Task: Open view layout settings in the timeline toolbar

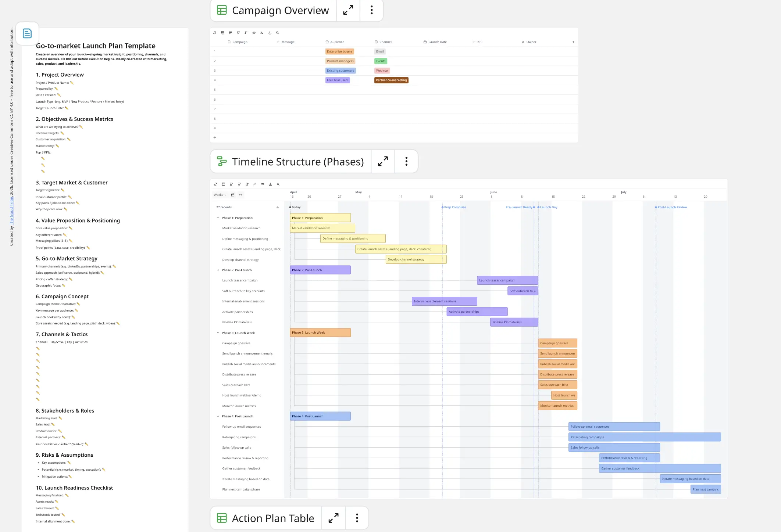Action: point(224,184)
